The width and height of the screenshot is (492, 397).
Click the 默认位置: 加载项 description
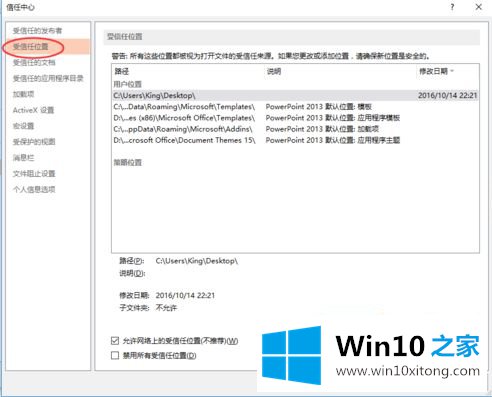click(322, 129)
